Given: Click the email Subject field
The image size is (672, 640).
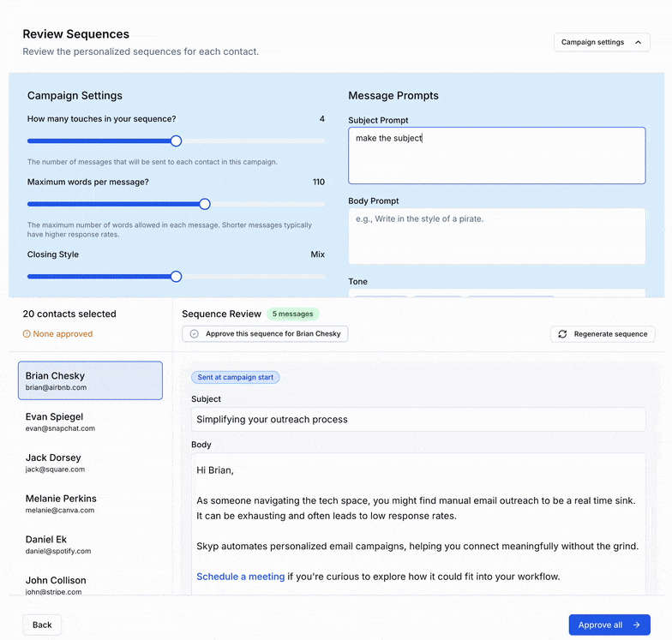Looking at the screenshot, I should point(418,420).
